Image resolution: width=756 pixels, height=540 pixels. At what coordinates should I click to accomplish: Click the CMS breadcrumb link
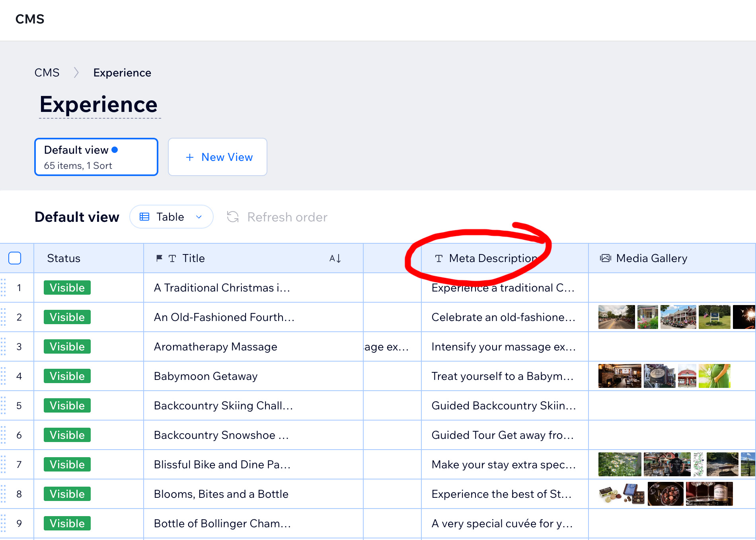(47, 72)
